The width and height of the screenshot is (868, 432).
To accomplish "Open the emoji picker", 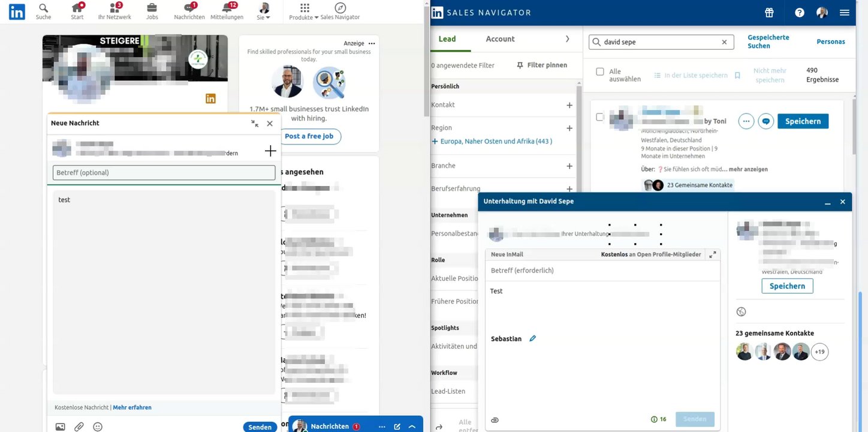I will point(98,427).
